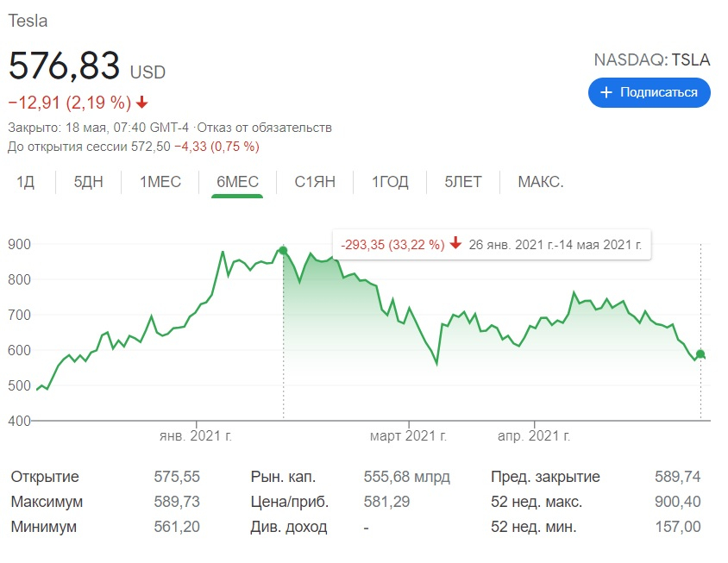Viewport: 728px width, 563px height.
Task: Switch to the С1ЯН year-to-date tab
Action: pyautogui.click(x=315, y=181)
